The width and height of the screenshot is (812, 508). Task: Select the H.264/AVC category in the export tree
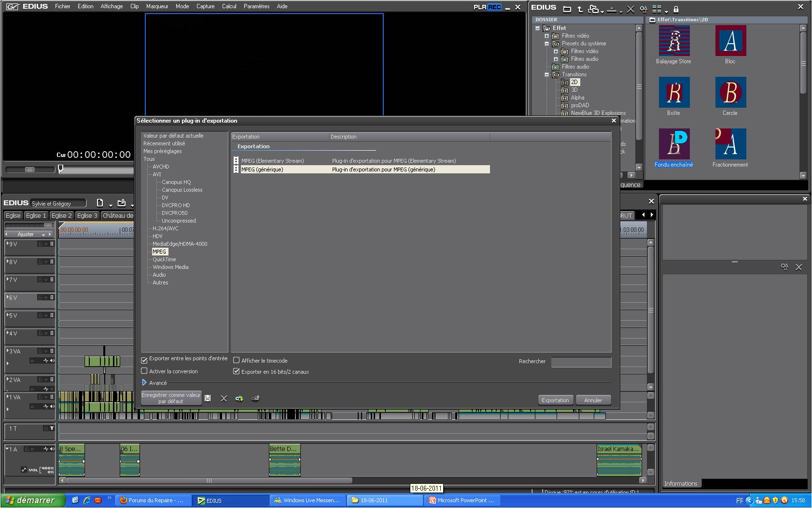tap(165, 228)
